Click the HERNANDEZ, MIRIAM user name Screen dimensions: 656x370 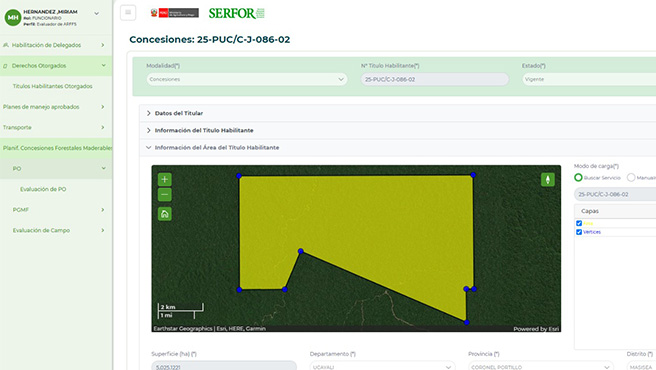coord(50,12)
